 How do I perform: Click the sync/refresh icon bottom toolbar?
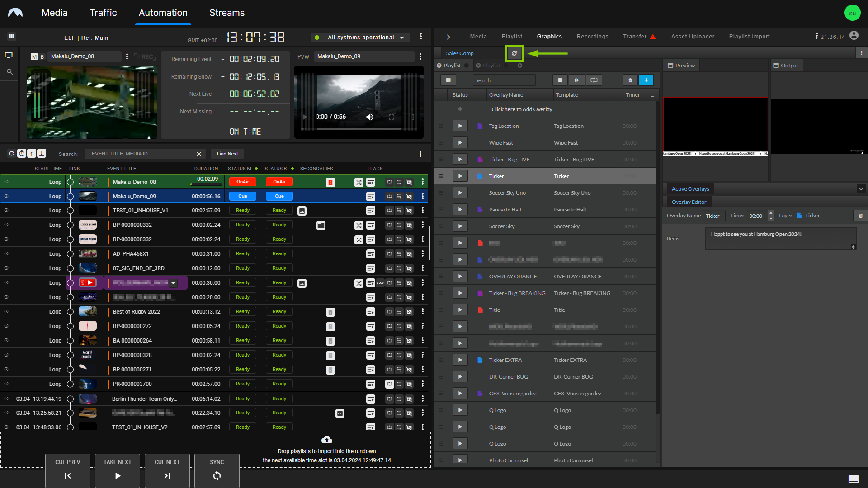coord(217,475)
